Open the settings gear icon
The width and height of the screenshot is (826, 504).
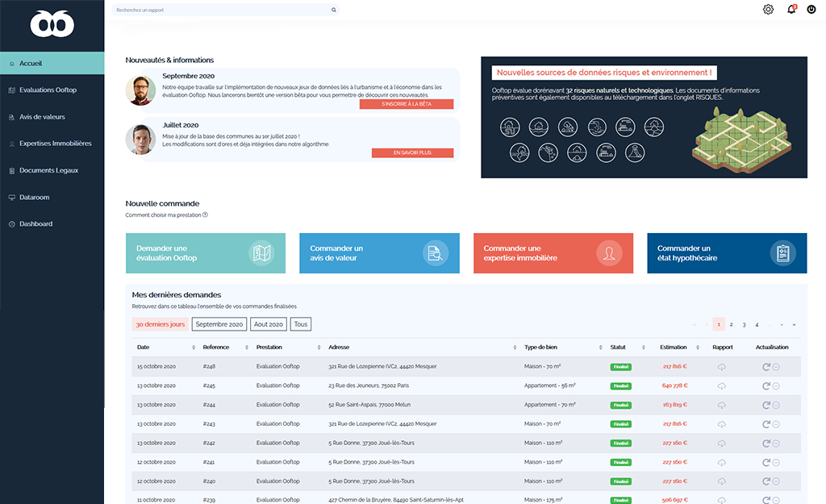[768, 10]
